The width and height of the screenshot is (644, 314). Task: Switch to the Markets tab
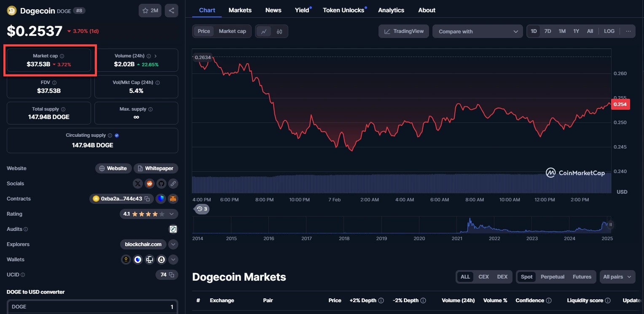point(240,10)
